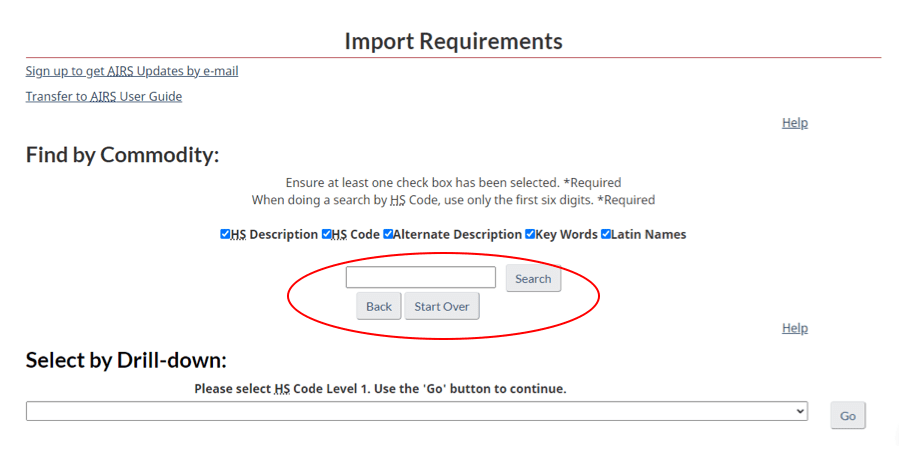This screenshot has height=457, width=903.
Task: Click the Help link above Find by Commodity
Action: (794, 123)
